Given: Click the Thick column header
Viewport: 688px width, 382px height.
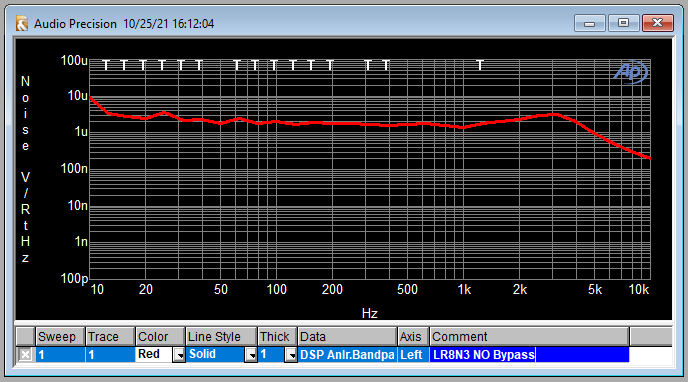Looking at the screenshot, I should (277, 337).
